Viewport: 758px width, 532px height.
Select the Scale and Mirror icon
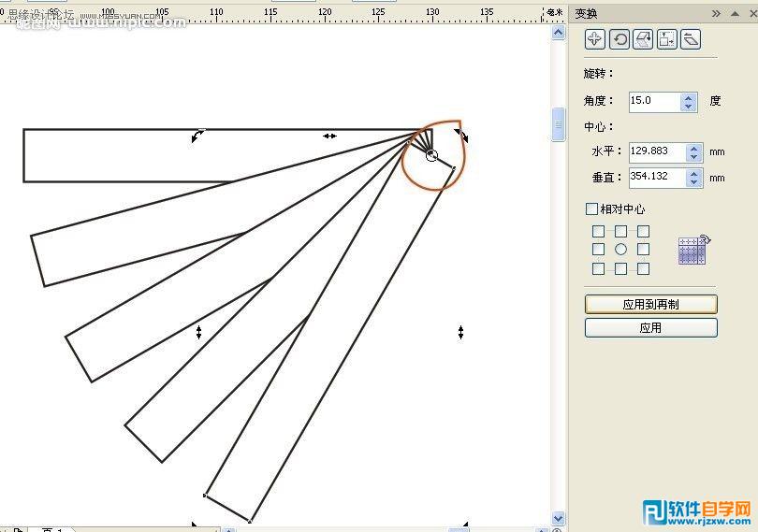click(x=643, y=38)
